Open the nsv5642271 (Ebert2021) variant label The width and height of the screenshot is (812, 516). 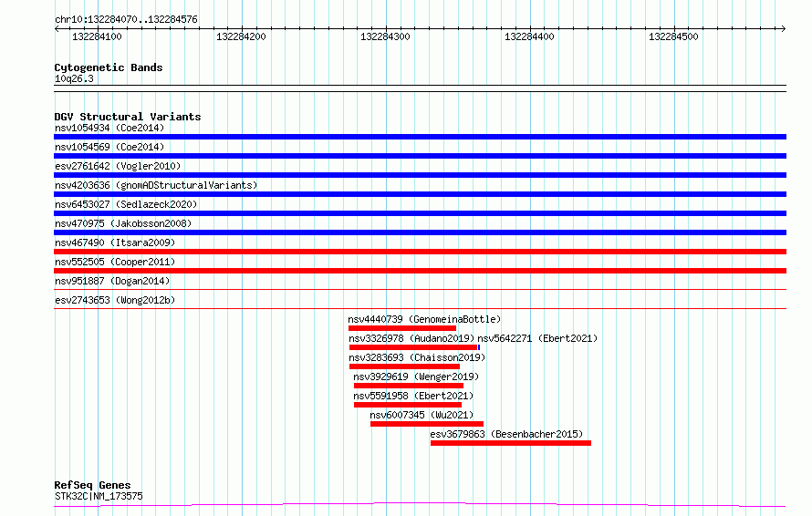[537, 338]
